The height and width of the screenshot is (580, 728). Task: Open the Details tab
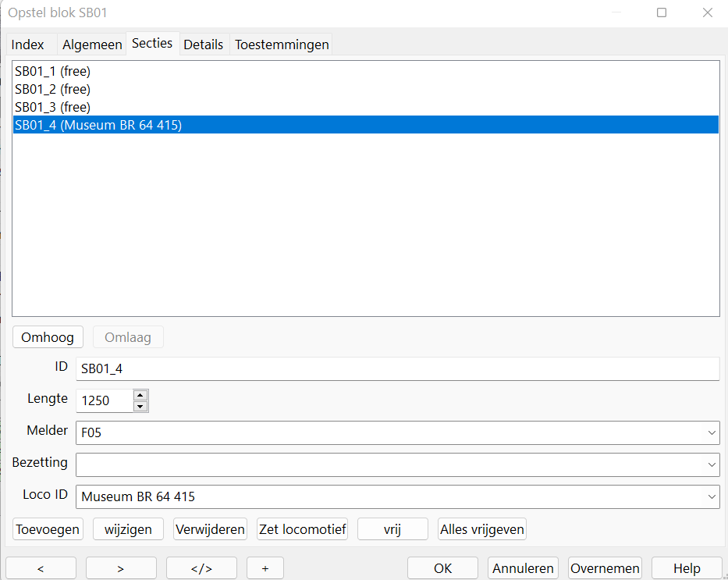[x=203, y=44]
